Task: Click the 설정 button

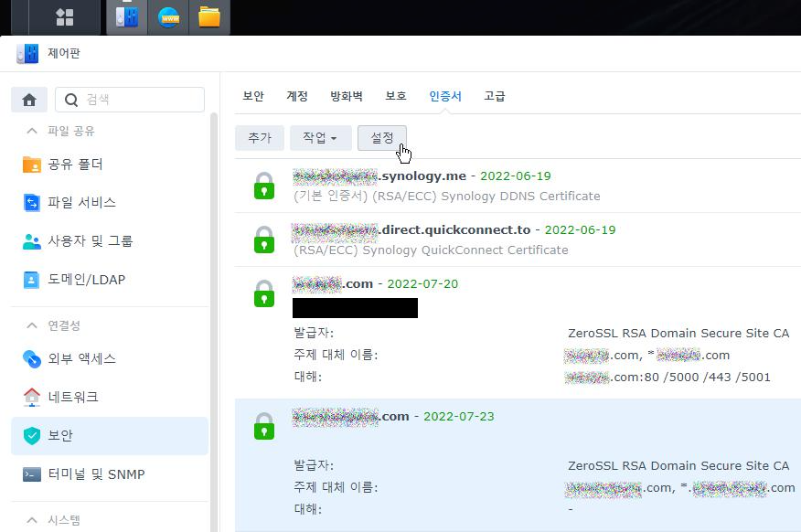Action: 382,138
